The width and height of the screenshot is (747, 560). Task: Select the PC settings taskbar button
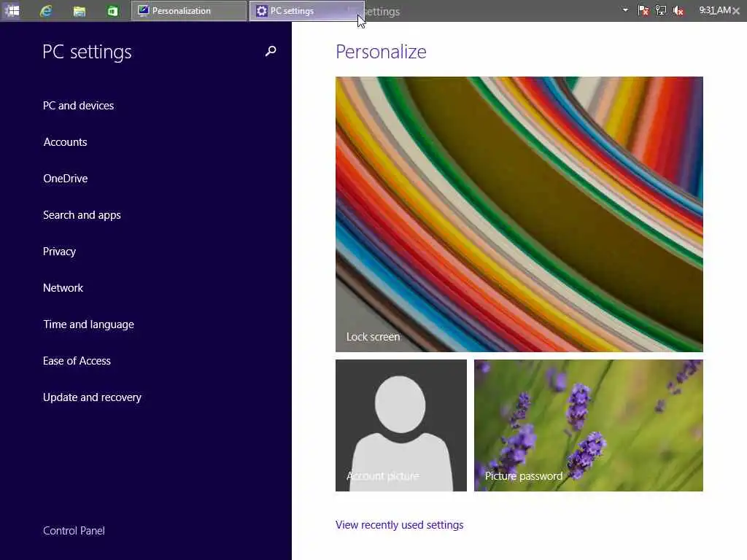tap(306, 10)
